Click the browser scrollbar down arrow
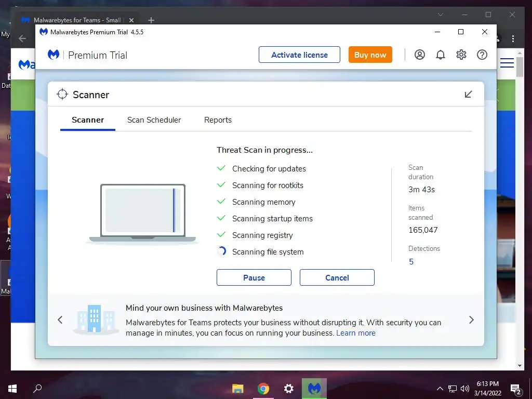Viewport: 532px width, 399px height. [x=520, y=365]
